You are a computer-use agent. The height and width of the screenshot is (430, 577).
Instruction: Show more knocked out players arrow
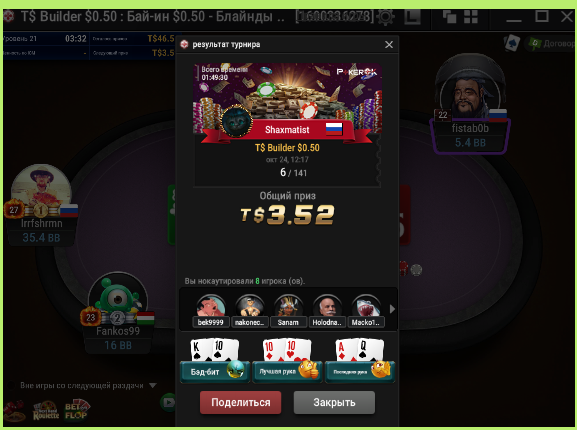[392, 309]
